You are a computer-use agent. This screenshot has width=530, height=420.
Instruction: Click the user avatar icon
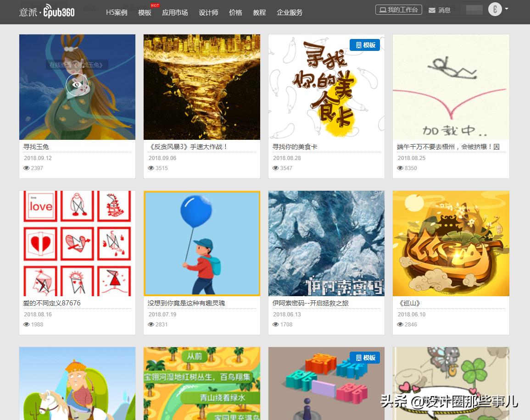click(x=495, y=9)
